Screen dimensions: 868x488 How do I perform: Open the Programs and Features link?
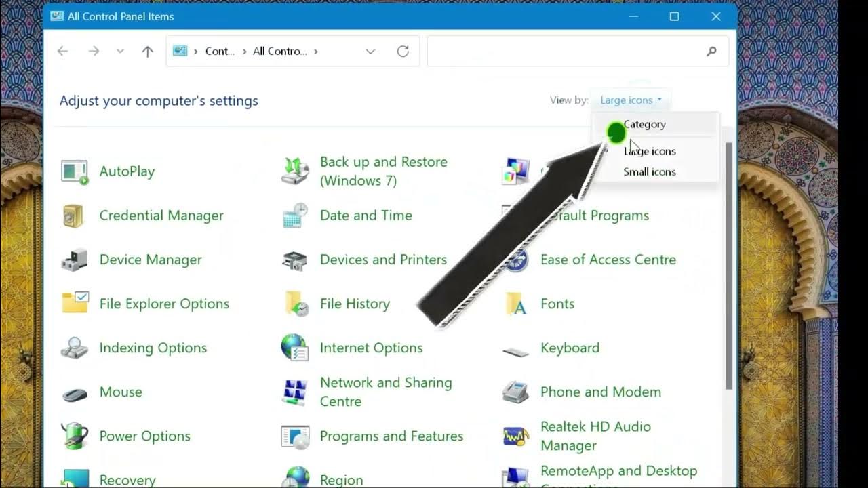pyautogui.click(x=392, y=436)
